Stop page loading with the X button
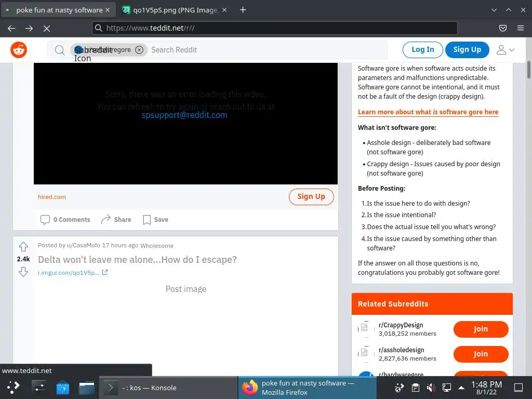The height and width of the screenshot is (399, 532). tap(47, 28)
